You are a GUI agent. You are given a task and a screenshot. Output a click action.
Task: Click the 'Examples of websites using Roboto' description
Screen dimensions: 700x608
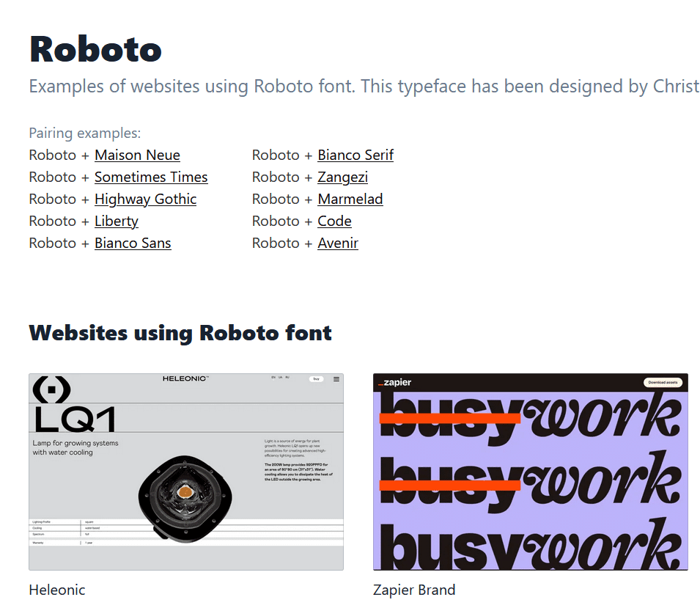coord(364,87)
